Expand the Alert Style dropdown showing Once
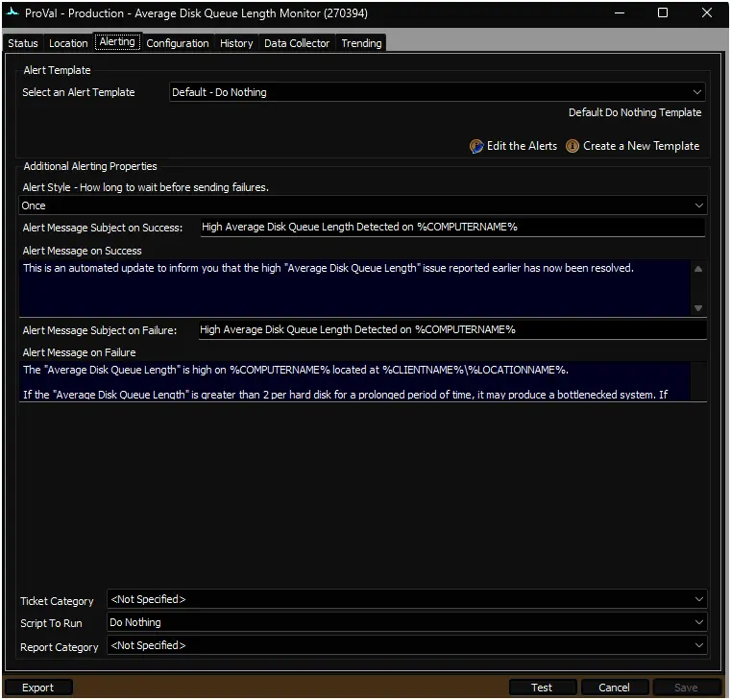 (363, 205)
